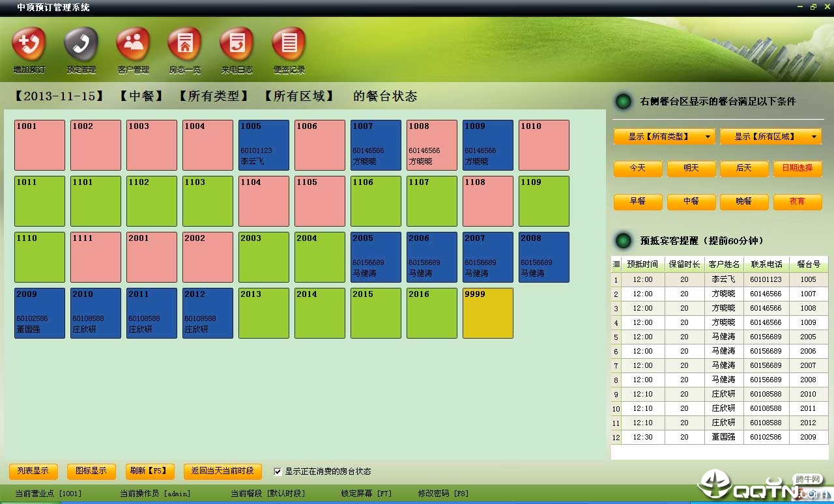The width and height of the screenshot is (834, 504).
Task: Open the 来电日志 call log icon
Action: (x=237, y=45)
